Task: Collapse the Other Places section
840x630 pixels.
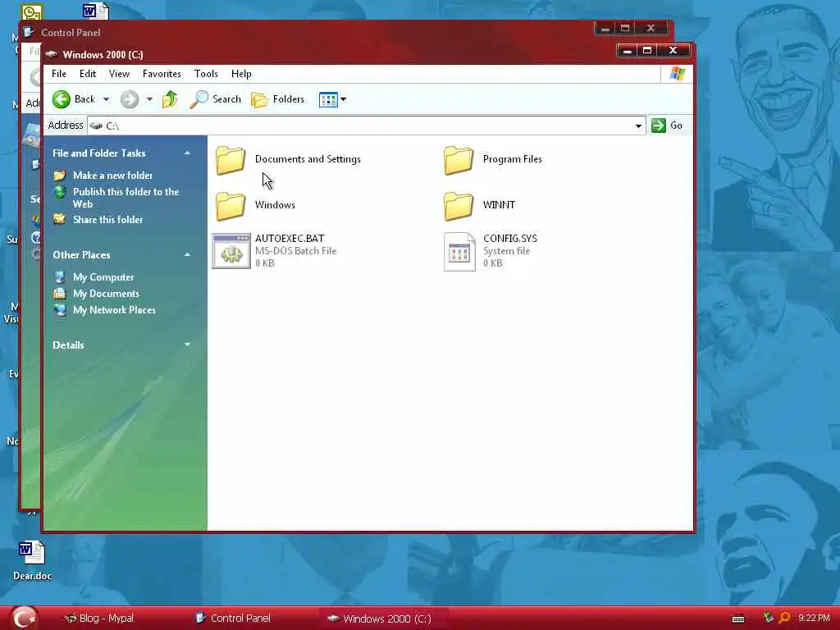Action: pyautogui.click(x=187, y=255)
